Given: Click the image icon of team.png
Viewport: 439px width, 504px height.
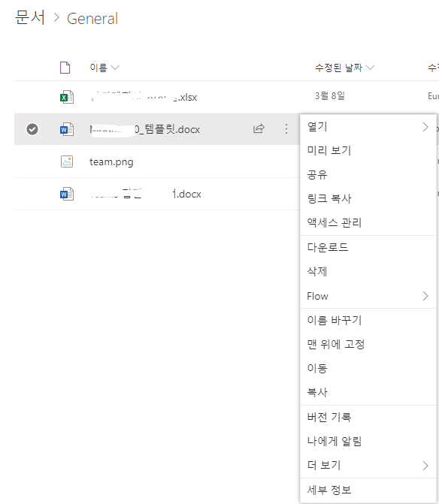Looking at the screenshot, I should coord(67,161).
